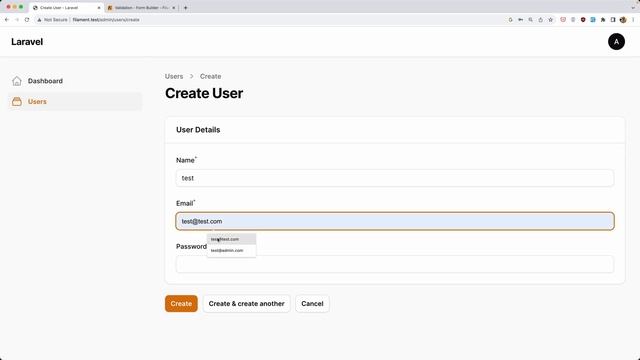Screen dimensions: 640x360
Task: Open the Chrome profile avatar
Action: pyautogui.click(x=623, y=20)
